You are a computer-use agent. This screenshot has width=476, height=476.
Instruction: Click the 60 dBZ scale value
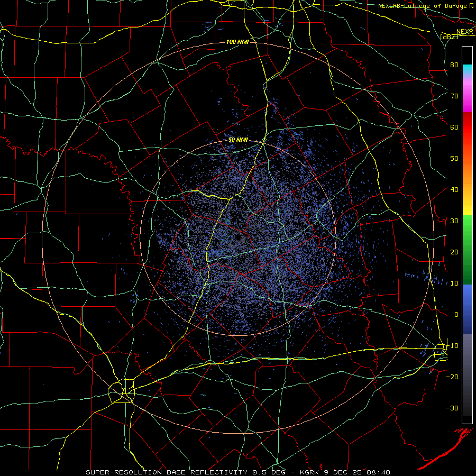pyautogui.click(x=454, y=127)
